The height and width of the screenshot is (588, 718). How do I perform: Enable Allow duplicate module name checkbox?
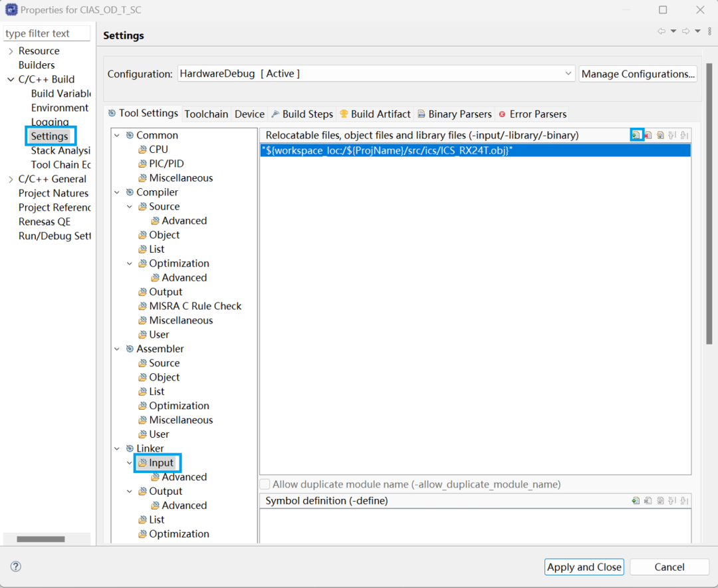265,484
